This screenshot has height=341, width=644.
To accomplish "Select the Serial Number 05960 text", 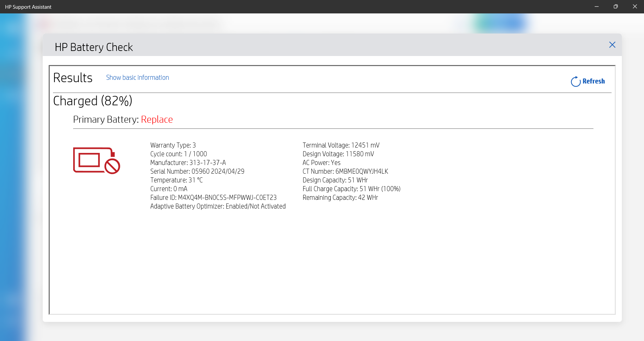I will pyautogui.click(x=197, y=171).
